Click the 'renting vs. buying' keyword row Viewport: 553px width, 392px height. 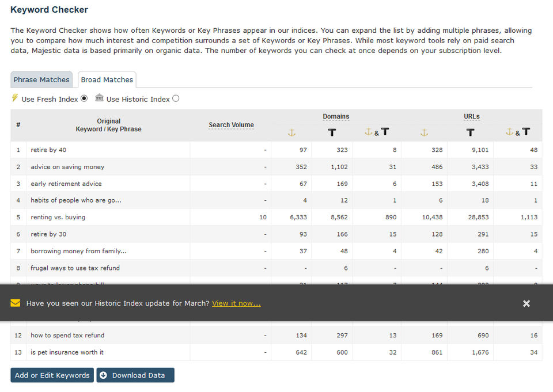pyautogui.click(x=58, y=217)
